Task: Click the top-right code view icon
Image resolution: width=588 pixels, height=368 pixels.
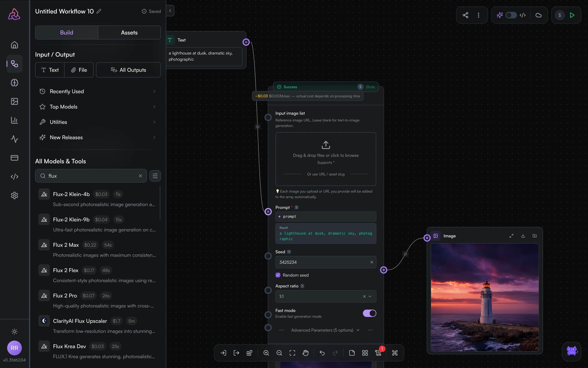Action: point(522,15)
